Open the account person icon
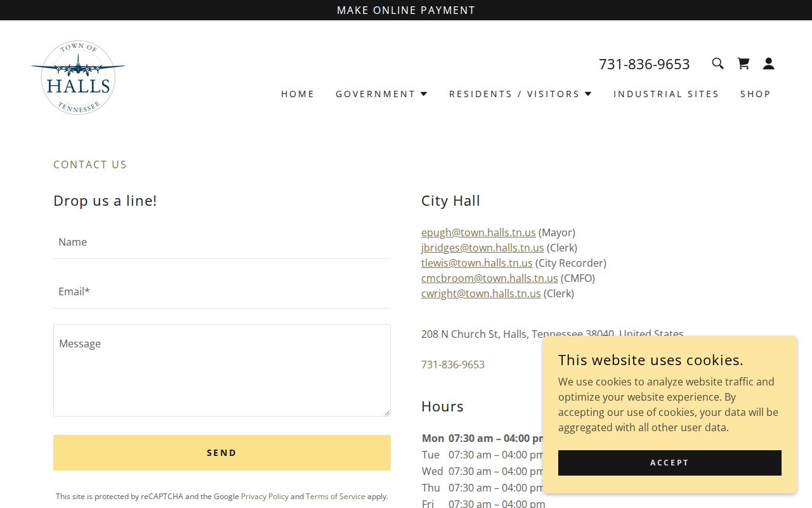This screenshot has height=508, width=812. point(768,63)
